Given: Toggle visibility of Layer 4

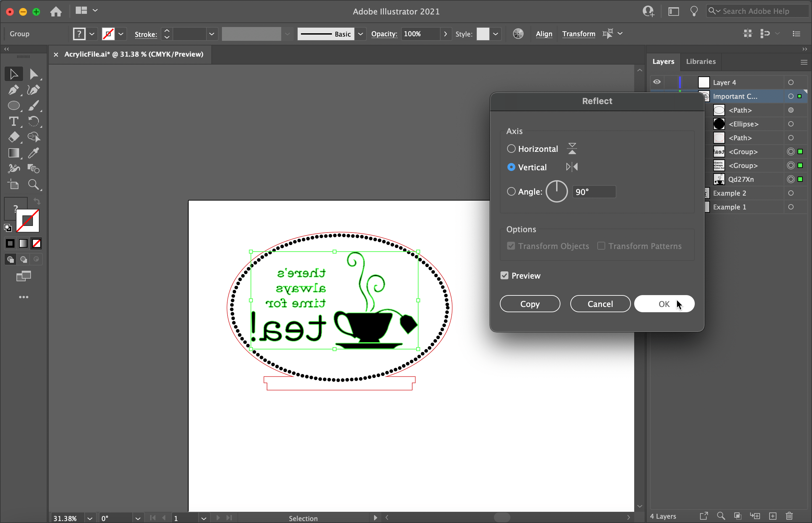Looking at the screenshot, I should (657, 82).
